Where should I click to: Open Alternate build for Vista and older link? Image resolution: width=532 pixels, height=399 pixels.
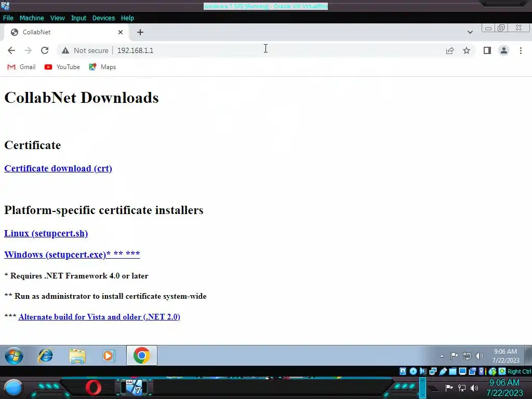click(99, 317)
